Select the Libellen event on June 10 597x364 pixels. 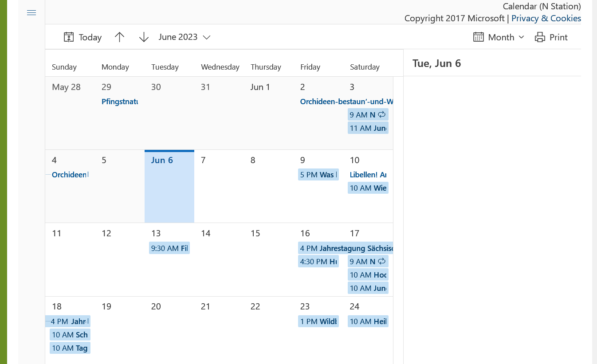click(x=368, y=175)
